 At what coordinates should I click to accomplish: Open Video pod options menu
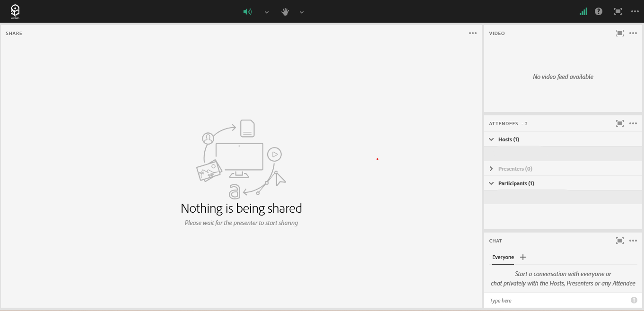click(633, 33)
